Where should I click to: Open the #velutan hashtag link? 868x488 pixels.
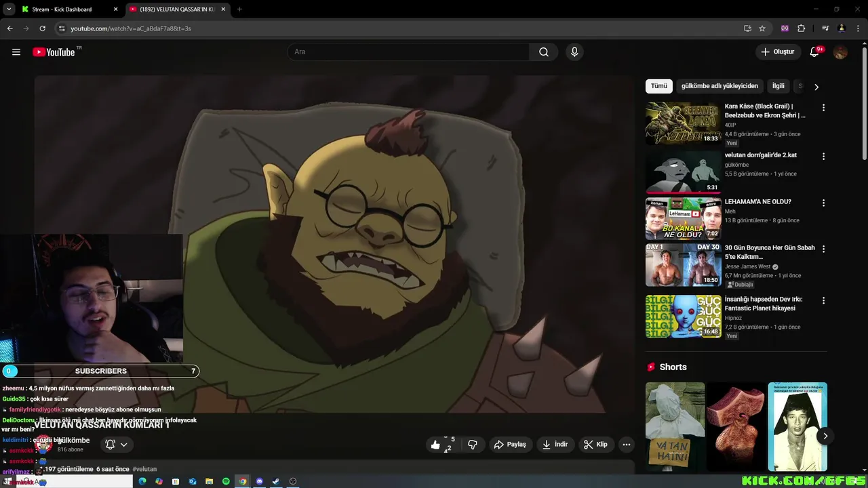[x=144, y=469]
